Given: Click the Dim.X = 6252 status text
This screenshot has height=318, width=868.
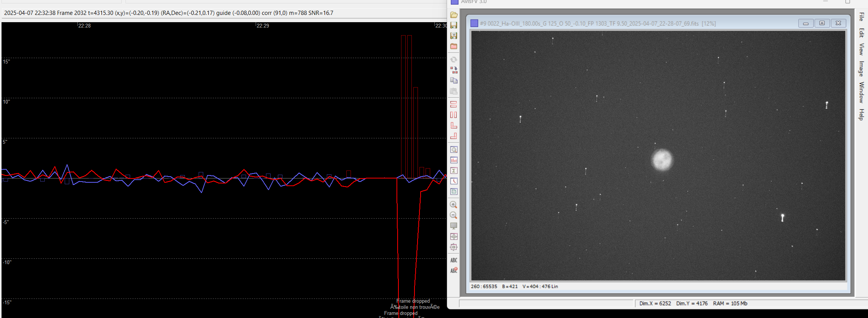Looking at the screenshot, I should click(655, 303).
